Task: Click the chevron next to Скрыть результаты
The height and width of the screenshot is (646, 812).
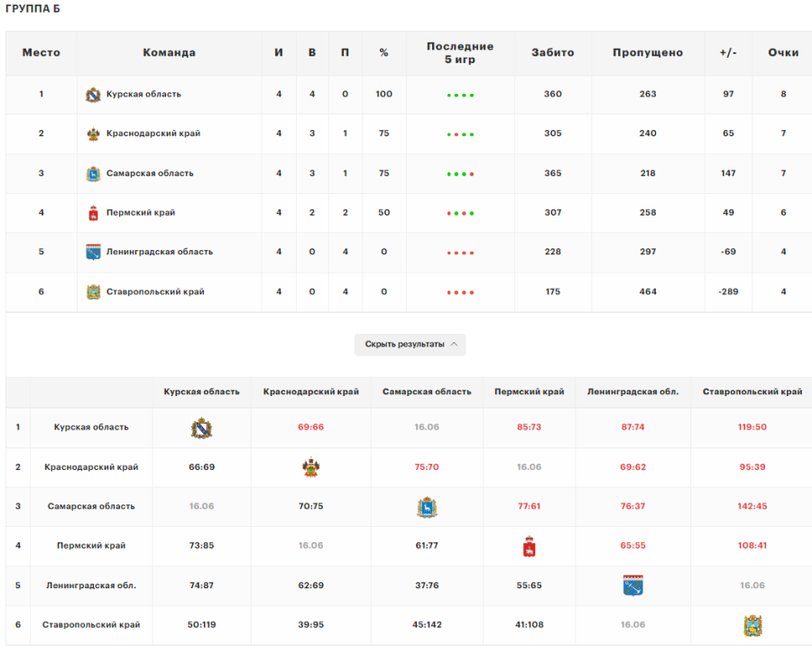Action: [454, 344]
